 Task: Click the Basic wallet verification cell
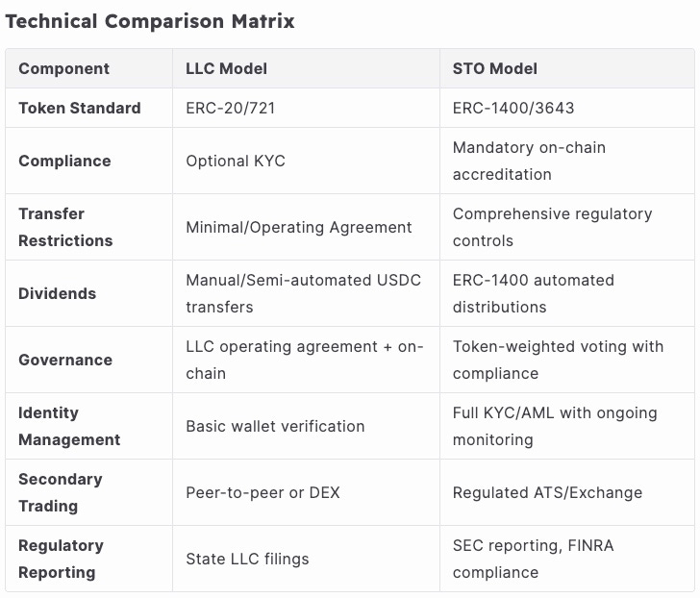pyautogui.click(x=275, y=426)
